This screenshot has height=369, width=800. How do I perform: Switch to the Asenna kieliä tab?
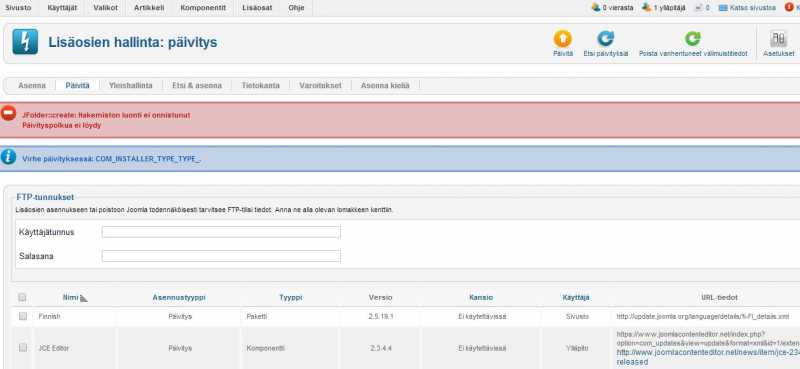tap(385, 86)
